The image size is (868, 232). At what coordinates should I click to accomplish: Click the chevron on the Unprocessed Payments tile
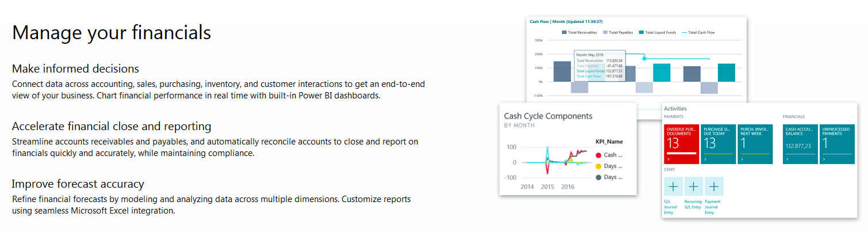click(x=824, y=159)
